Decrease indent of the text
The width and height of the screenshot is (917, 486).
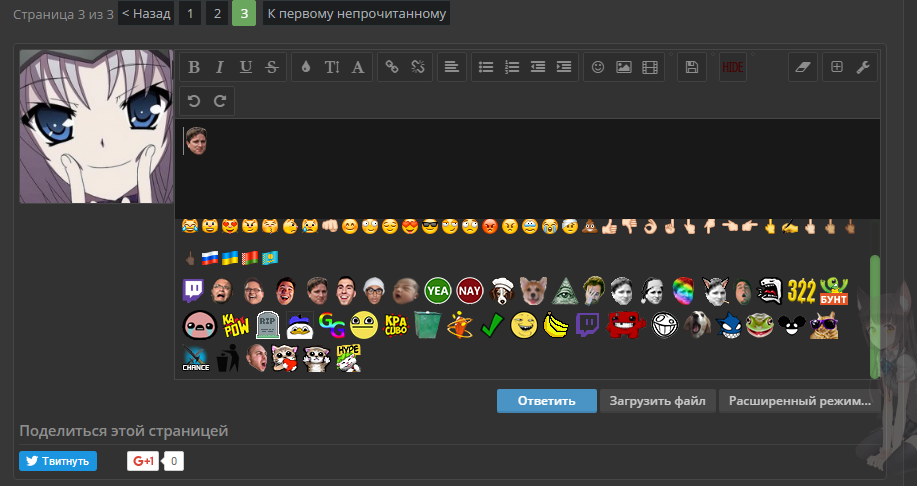[x=537, y=67]
